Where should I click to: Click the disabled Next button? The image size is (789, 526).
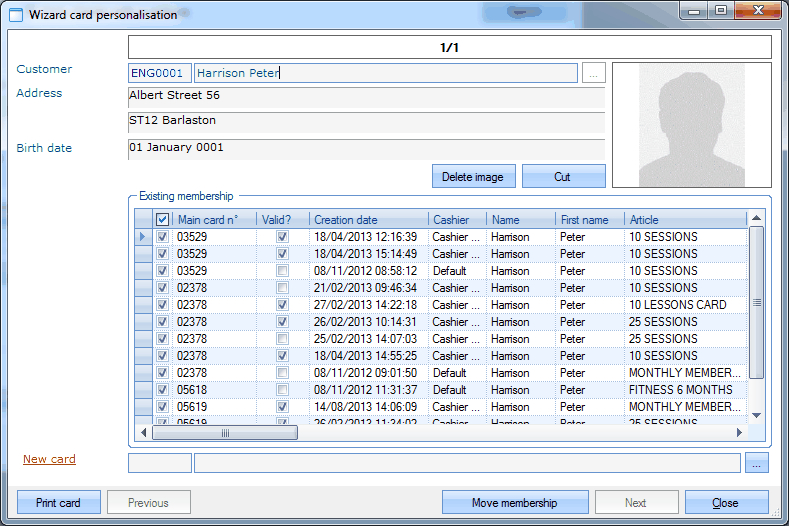pos(637,502)
